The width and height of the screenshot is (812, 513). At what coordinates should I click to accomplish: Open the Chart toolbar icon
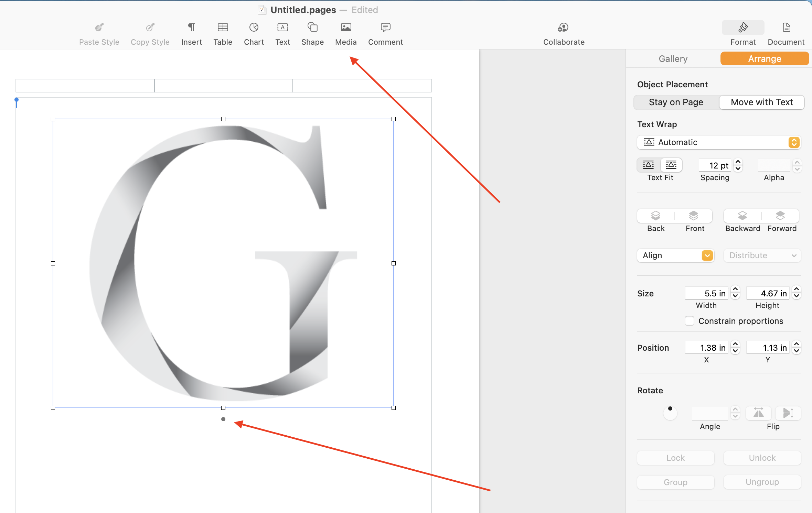(254, 28)
